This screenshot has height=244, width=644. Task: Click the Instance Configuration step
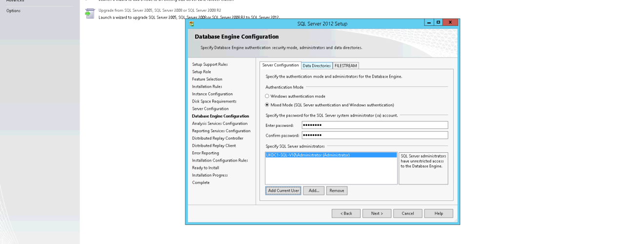[212, 94]
